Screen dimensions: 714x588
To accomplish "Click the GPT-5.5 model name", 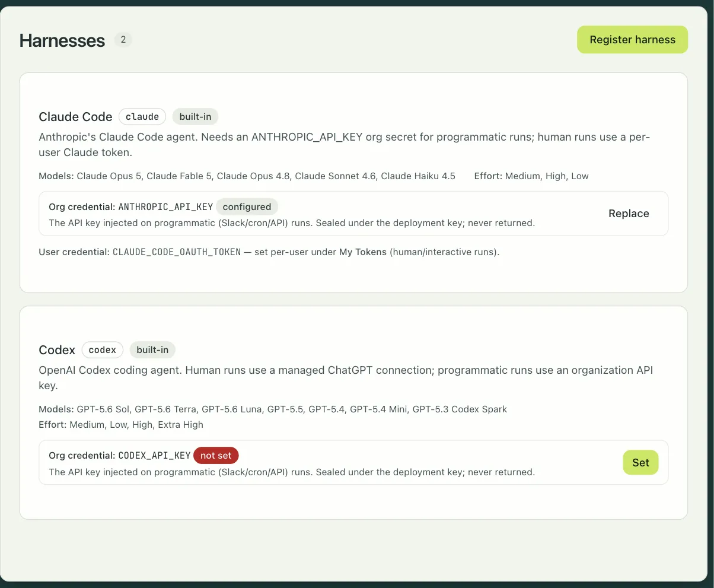I will click(x=285, y=409).
